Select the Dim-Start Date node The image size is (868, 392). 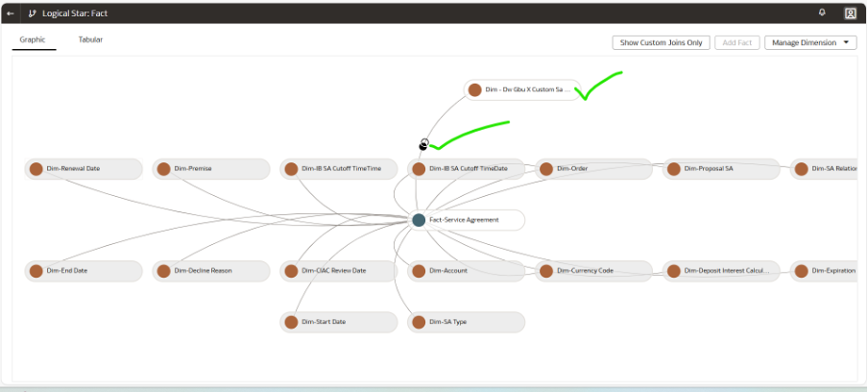pos(338,322)
